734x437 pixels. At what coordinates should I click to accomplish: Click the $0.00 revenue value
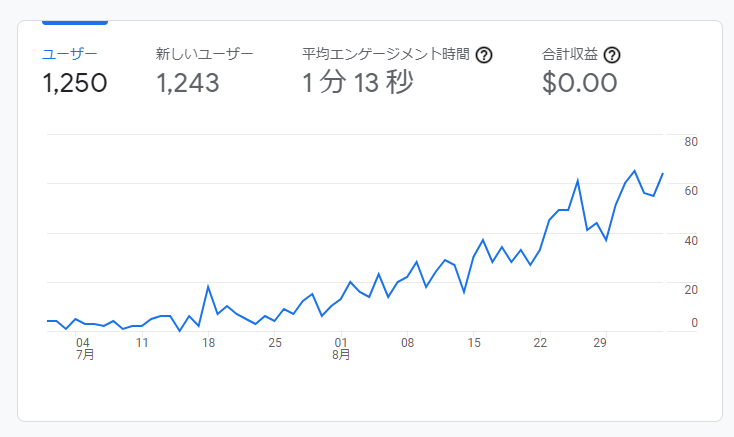pyautogui.click(x=579, y=83)
